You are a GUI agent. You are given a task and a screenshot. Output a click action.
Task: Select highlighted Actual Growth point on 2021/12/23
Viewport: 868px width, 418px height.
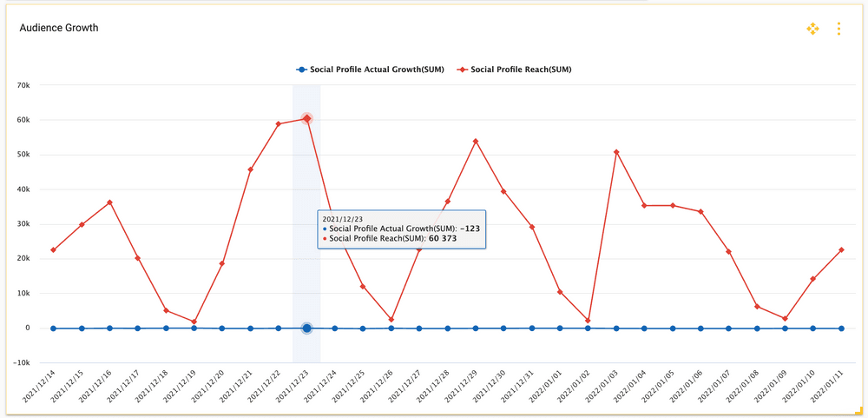point(306,328)
